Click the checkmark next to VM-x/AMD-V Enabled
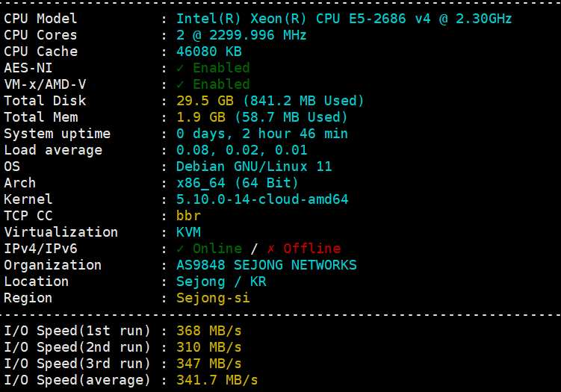Image resolution: width=561 pixels, height=392 pixels. point(180,84)
